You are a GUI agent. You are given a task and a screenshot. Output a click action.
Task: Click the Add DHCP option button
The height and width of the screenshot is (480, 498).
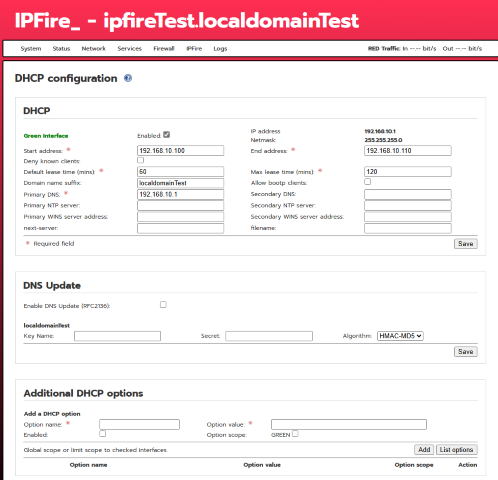point(424,450)
